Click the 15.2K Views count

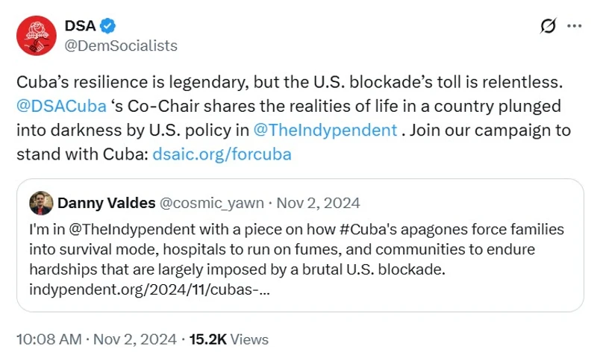point(228,339)
